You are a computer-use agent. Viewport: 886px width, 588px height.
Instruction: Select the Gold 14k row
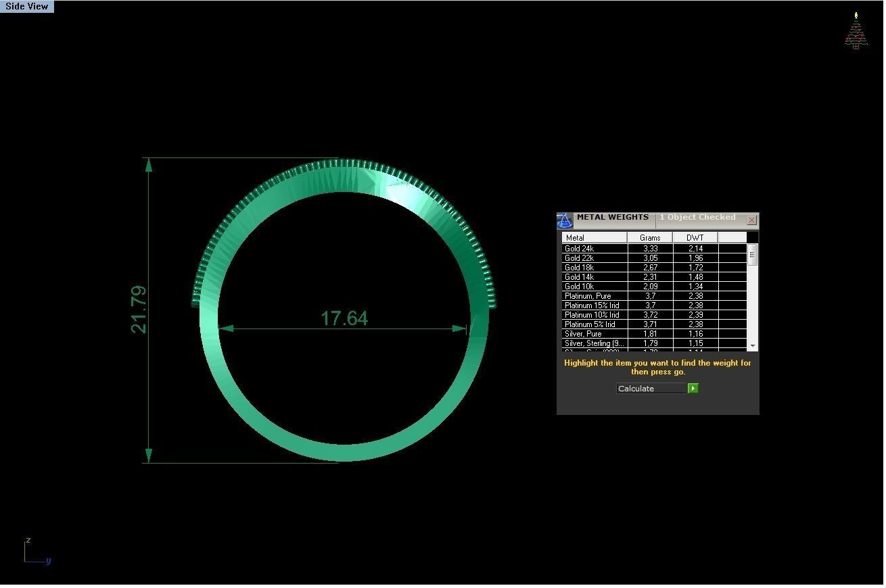[x=654, y=277]
